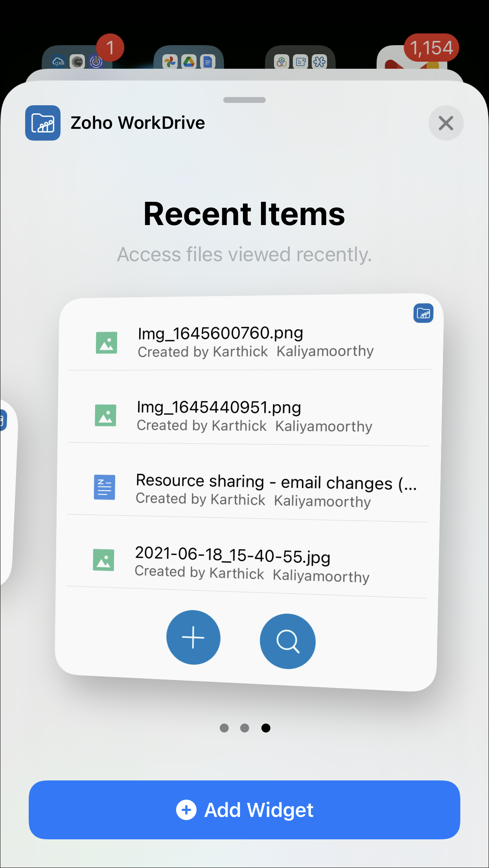Tap 'Created by' line under Img_1645600760.png

(x=256, y=352)
